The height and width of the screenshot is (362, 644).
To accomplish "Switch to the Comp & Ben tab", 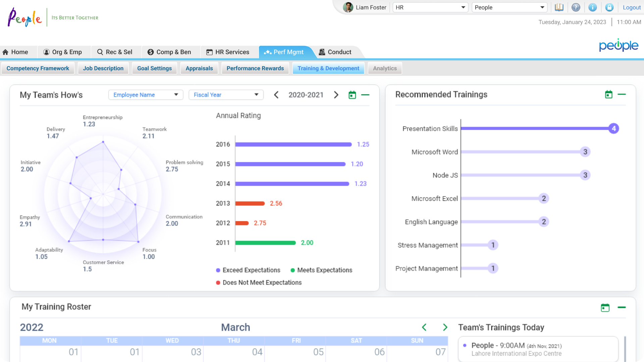I will [x=169, y=52].
